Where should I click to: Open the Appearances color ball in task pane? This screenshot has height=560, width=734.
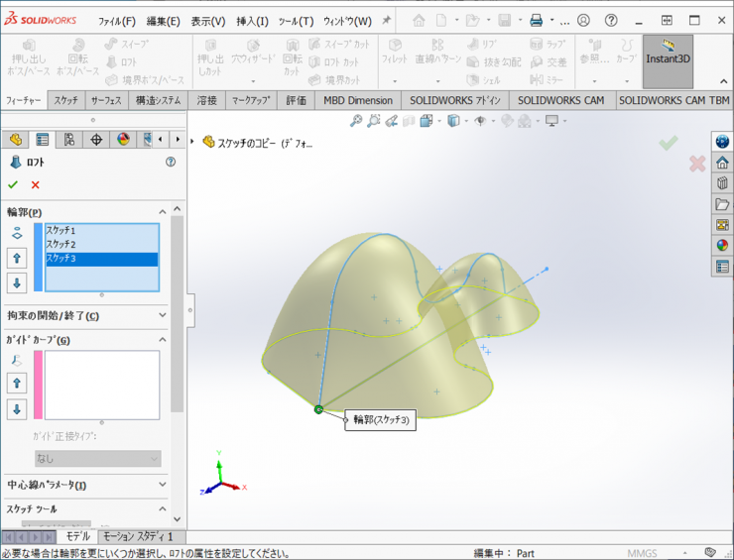(722, 245)
